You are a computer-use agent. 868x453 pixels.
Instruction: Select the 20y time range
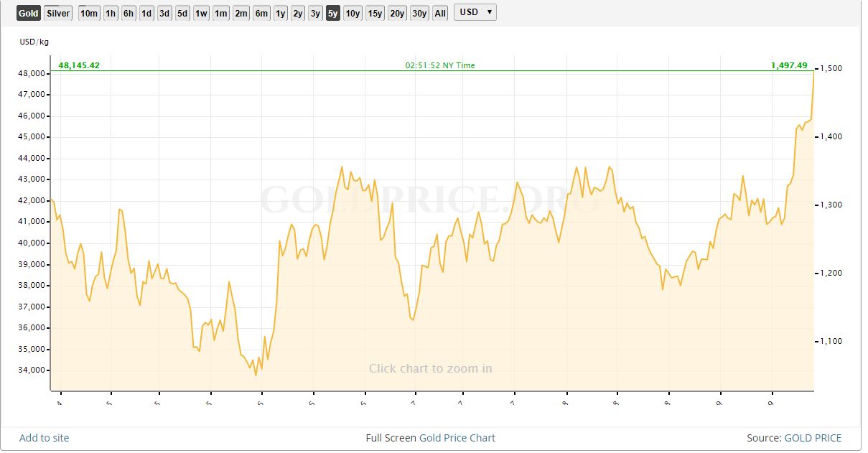point(397,13)
